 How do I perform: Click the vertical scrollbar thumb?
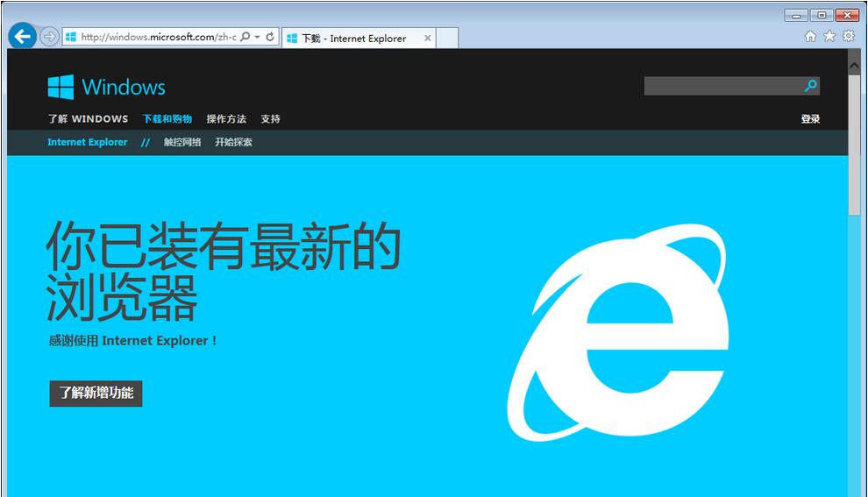pos(854,146)
